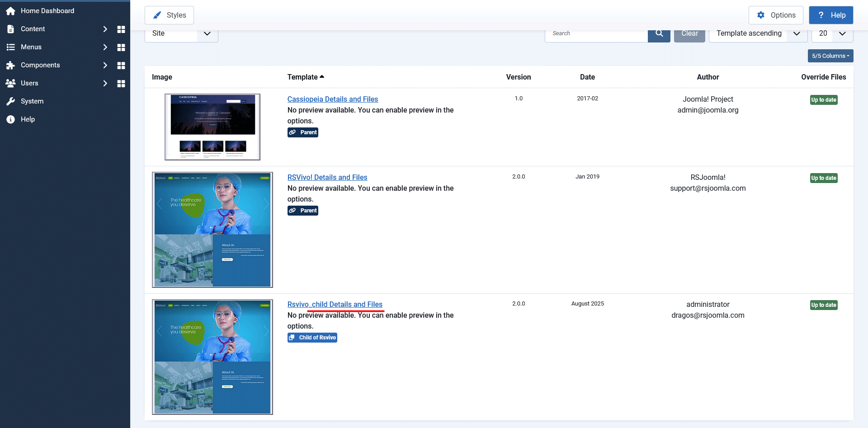Click the Home Dashboard house icon
The image size is (868, 428).
[x=11, y=11]
